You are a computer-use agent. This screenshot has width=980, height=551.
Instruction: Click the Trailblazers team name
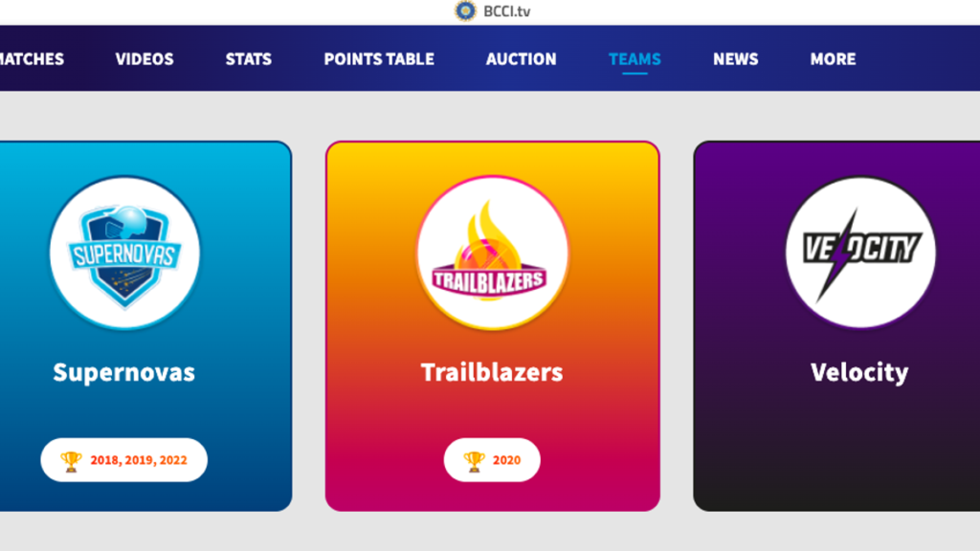492,372
